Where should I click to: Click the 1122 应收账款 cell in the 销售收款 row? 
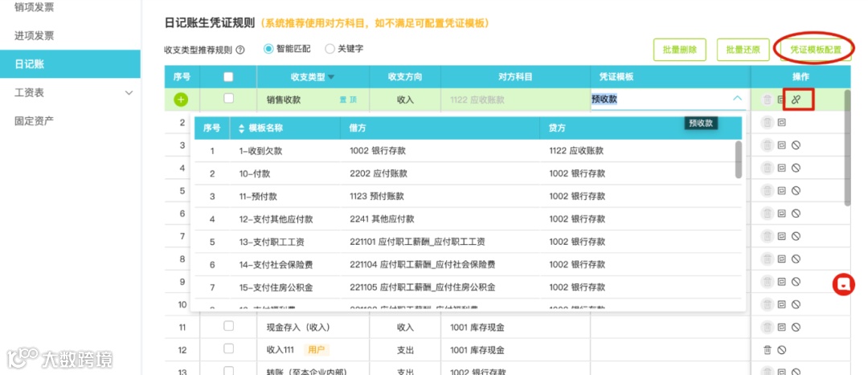516,100
